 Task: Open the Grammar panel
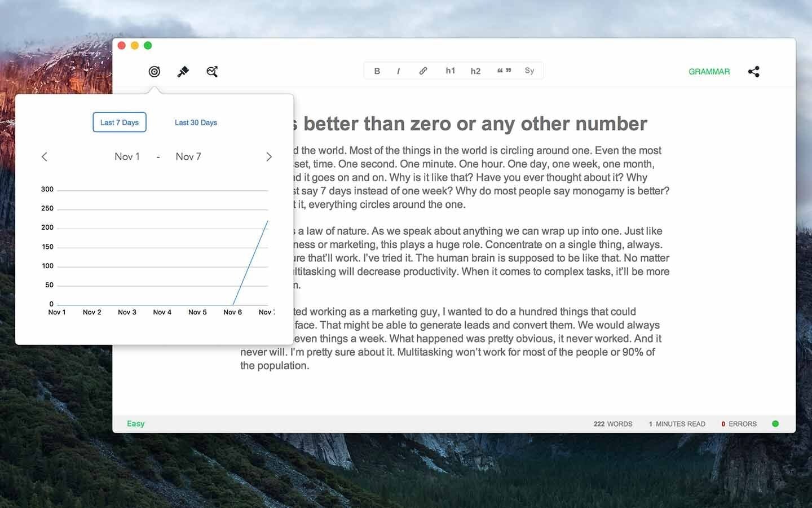coord(709,72)
